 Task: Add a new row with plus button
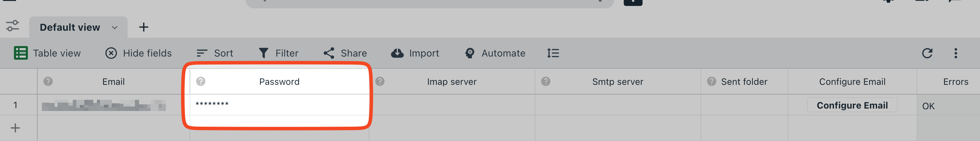[15, 128]
